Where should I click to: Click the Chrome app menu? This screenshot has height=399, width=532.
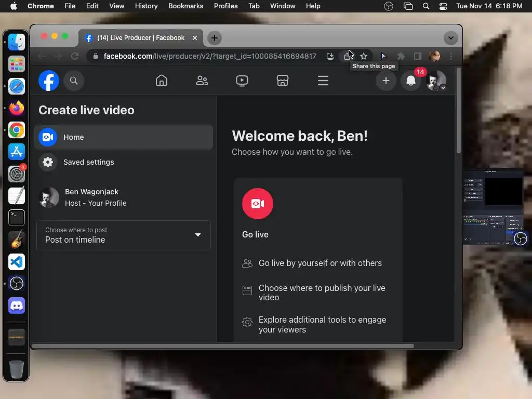tap(41, 6)
